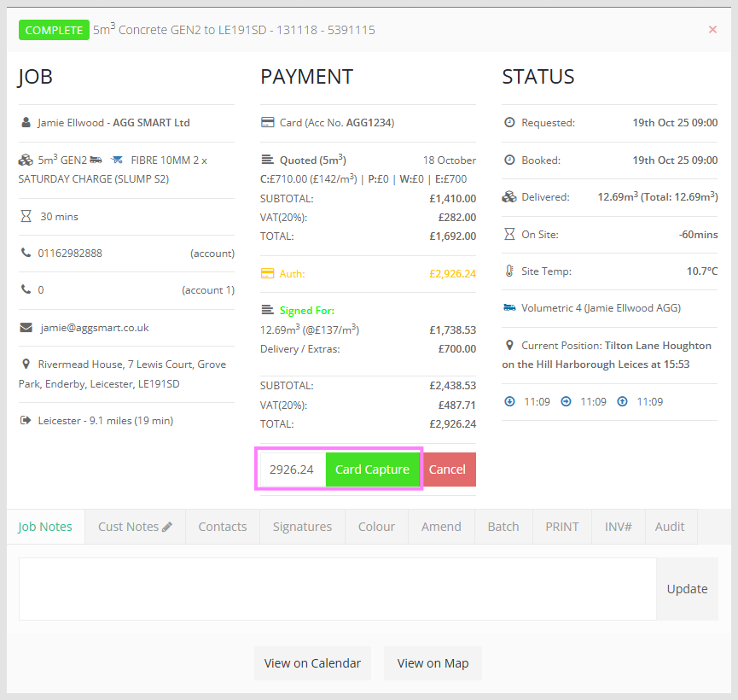
Task: Click the blue down-arrow circle time icon
Action: (x=509, y=401)
